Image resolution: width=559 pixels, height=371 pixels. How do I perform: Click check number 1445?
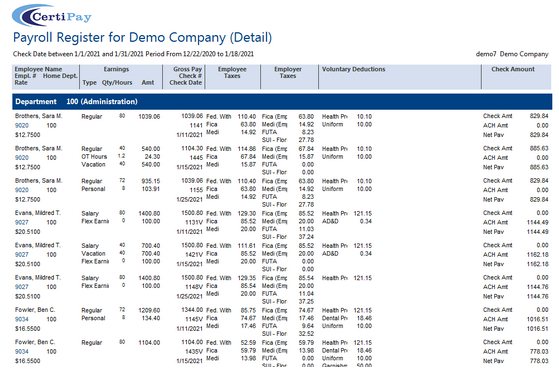196,158
